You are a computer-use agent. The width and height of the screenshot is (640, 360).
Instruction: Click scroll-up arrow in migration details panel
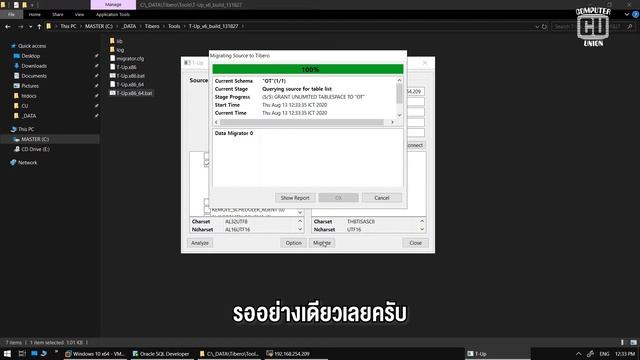coord(399,80)
